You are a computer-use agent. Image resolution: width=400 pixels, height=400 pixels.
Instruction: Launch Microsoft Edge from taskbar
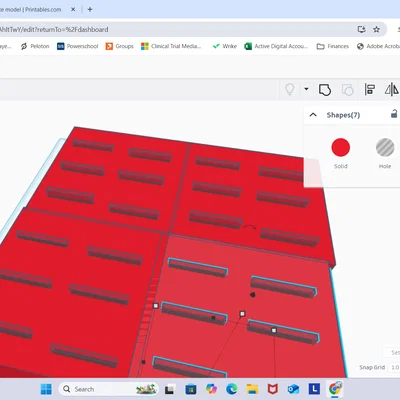click(x=232, y=389)
